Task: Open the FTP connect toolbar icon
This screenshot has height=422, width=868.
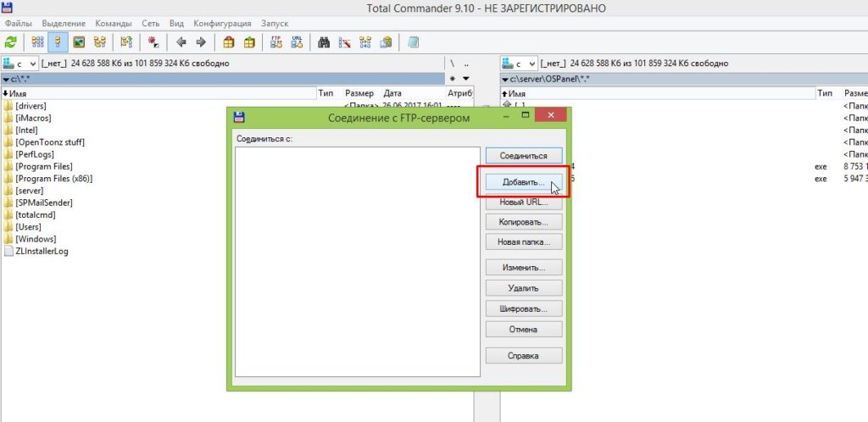Action: [x=275, y=41]
